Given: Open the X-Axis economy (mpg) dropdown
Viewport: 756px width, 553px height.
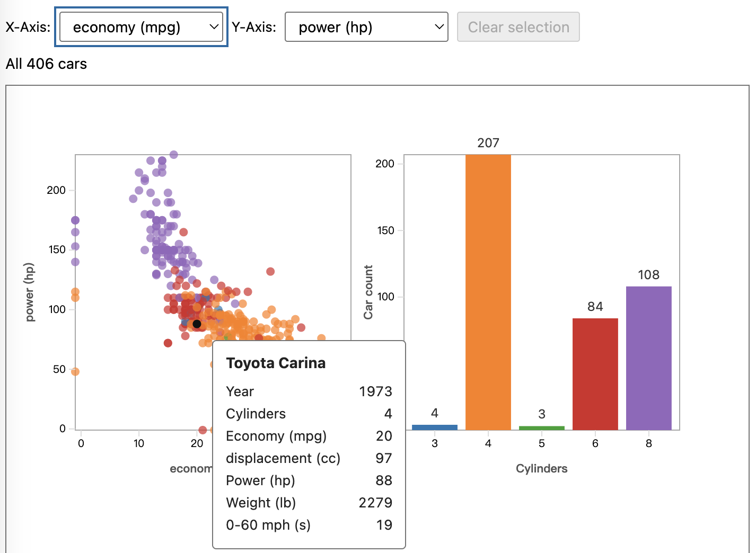Looking at the screenshot, I should point(141,27).
